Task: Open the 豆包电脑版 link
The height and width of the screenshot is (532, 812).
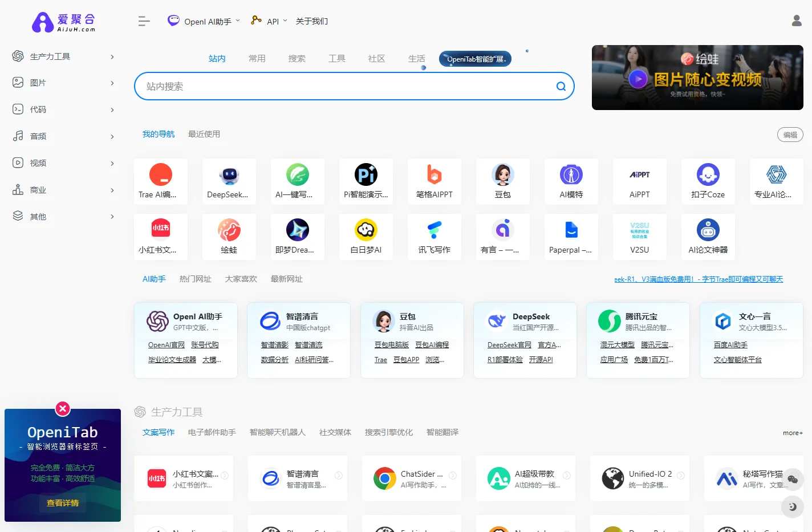Action: 392,345
